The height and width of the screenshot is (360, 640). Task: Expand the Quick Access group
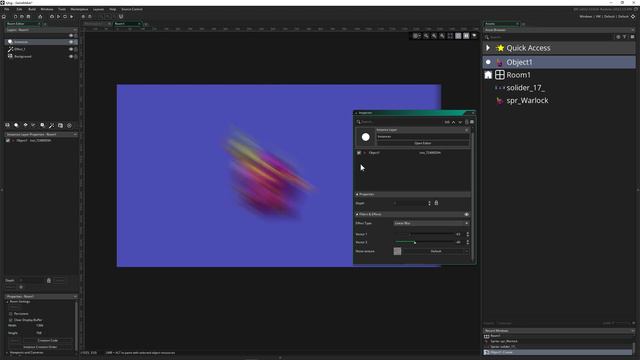point(488,48)
